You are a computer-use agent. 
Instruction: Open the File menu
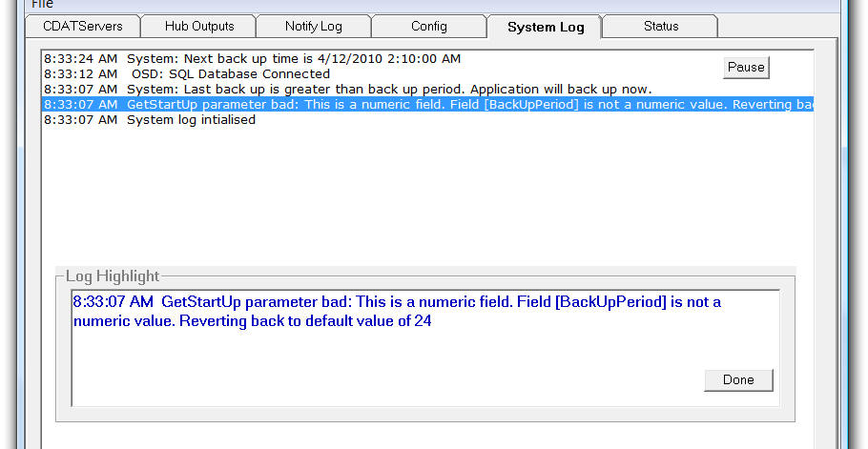43,5
